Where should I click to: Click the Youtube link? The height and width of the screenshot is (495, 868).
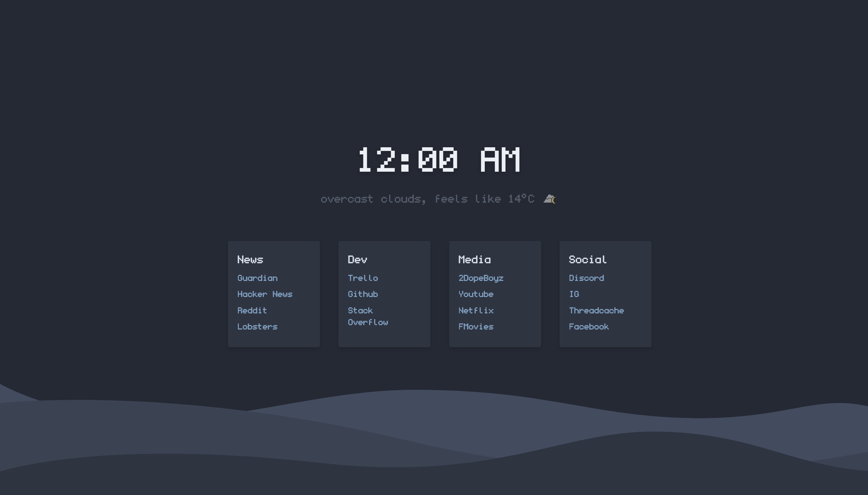click(476, 293)
